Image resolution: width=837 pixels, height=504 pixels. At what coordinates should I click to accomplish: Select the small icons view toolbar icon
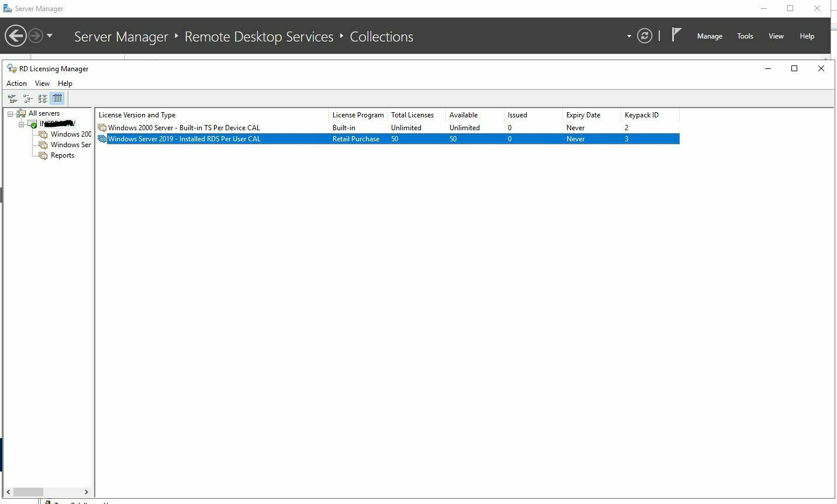point(27,98)
